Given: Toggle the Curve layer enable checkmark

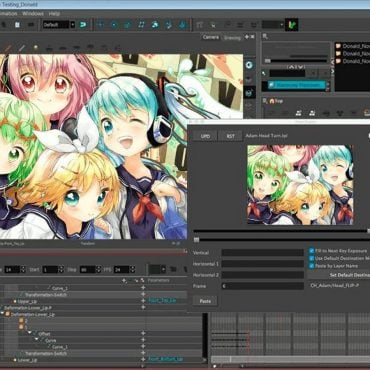Looking at the screenshot, I should pos(42,340).
